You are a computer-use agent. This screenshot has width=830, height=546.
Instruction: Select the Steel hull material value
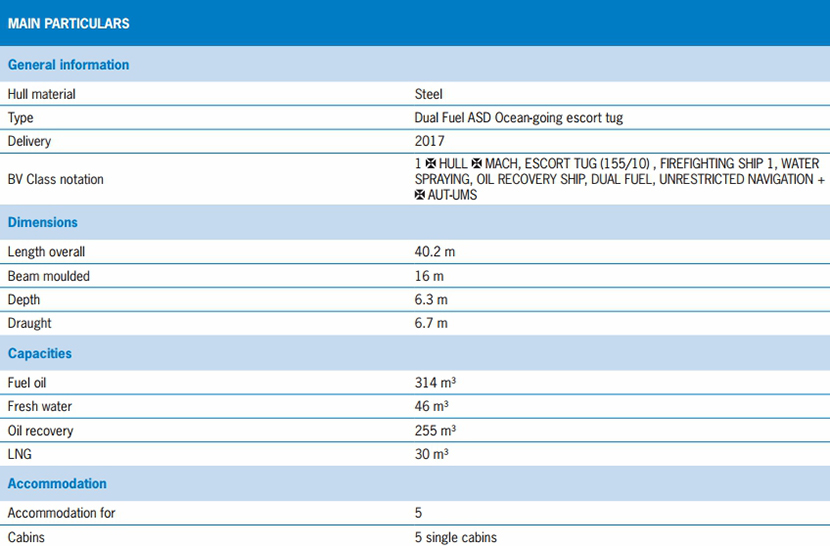coord(428,94)
